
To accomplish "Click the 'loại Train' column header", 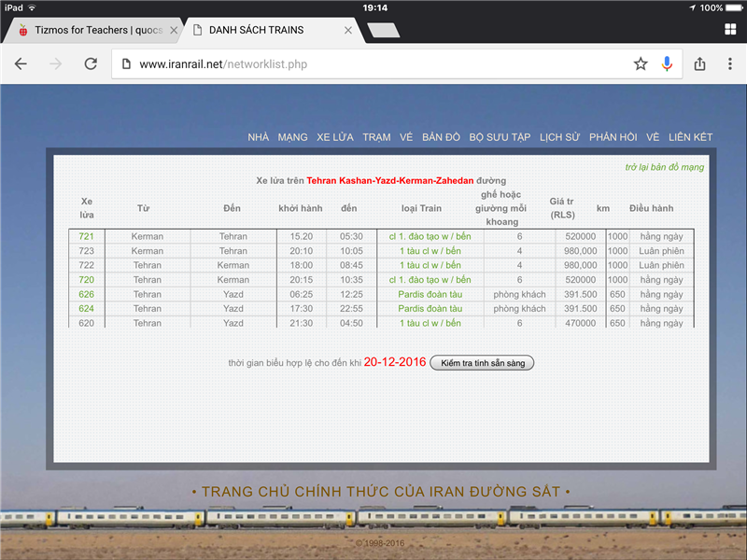I will tap(421, 208).
